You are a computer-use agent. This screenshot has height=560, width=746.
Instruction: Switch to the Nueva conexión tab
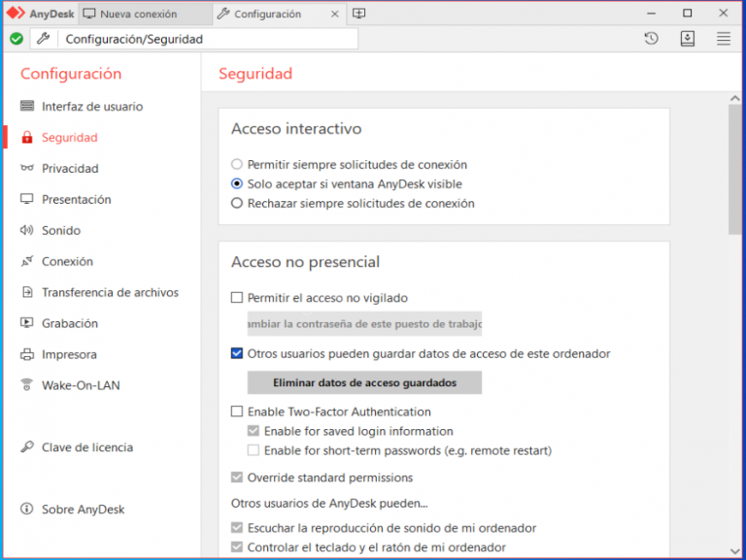pos(145,14)
